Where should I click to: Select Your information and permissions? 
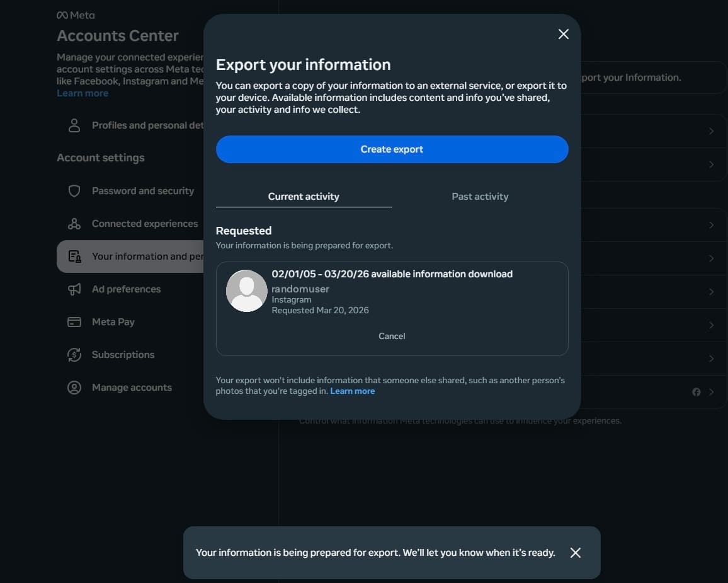(x=130, y=257)
